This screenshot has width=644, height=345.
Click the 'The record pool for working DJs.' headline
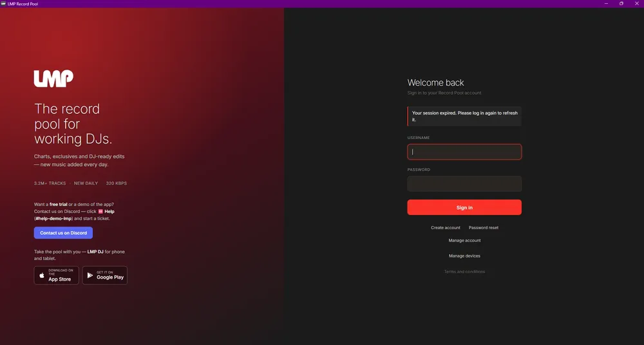[x=73, y=124]
